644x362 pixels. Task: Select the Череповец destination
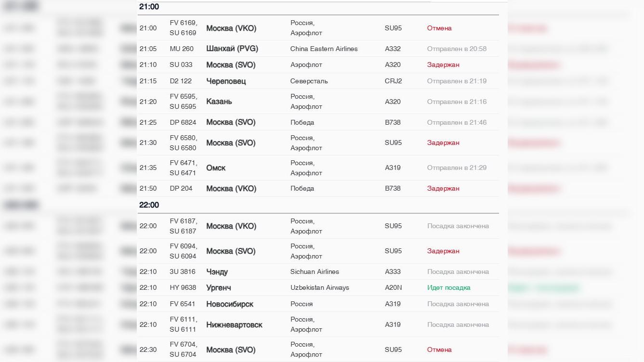click(x=226, y=81)
